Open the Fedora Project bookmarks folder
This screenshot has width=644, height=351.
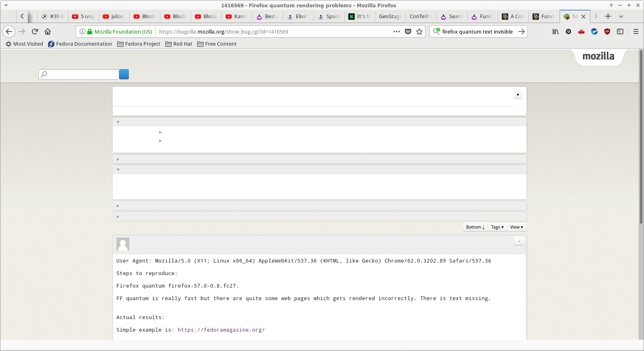pos(139,44)
